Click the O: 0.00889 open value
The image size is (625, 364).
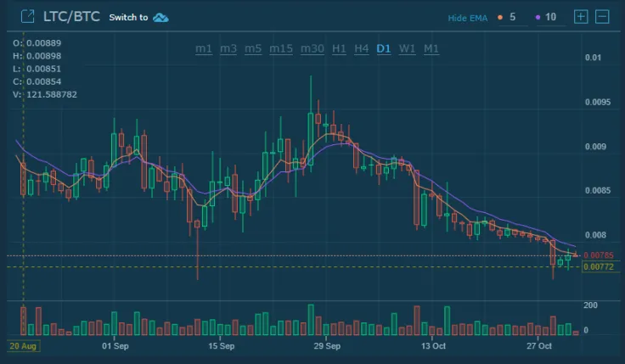tap(37, 43)
